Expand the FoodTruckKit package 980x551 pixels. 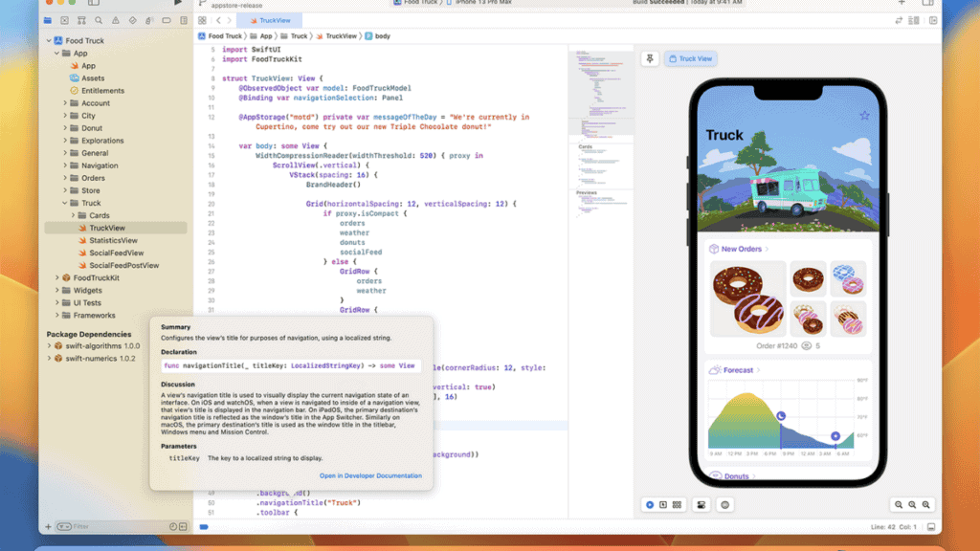(56, 278)
